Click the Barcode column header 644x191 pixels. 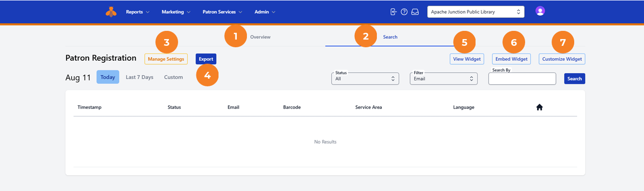point(292,107)
